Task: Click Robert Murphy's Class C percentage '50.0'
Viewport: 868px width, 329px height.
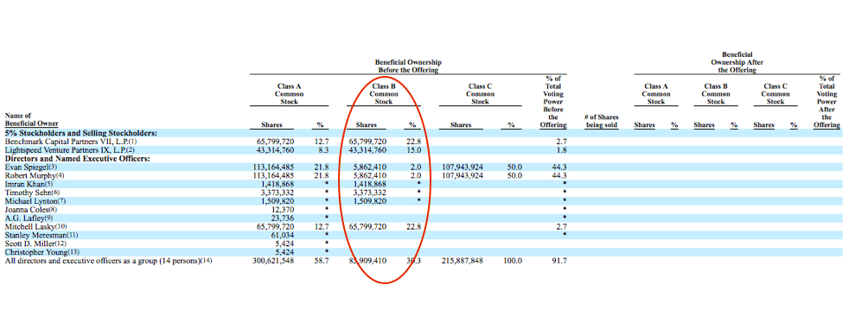Action: pyautogui.click(x=514, y=176)
